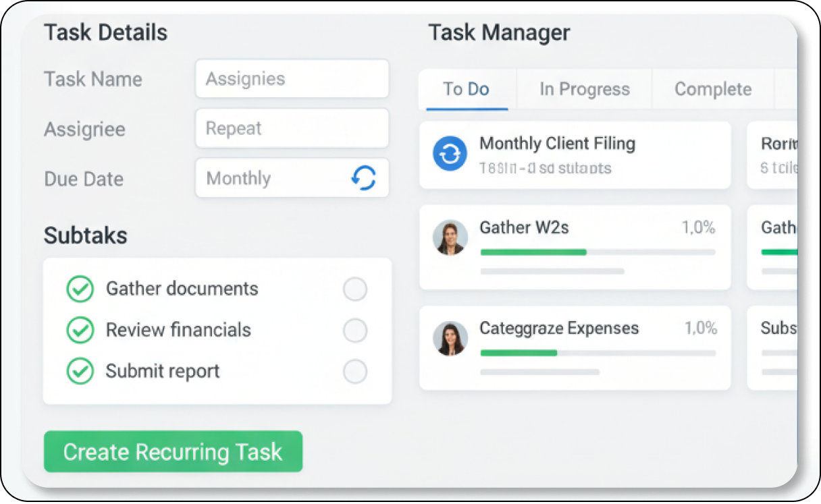Viewport: 821px width, 504px height.
Task: Open the Repeat field dropdown
Action: tap(292, 128)
